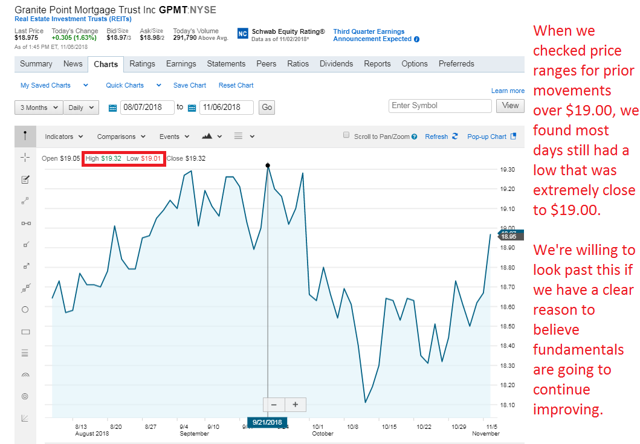Click the start date field 08/07/2018
640x444 pixels.
tap(147, 107)
